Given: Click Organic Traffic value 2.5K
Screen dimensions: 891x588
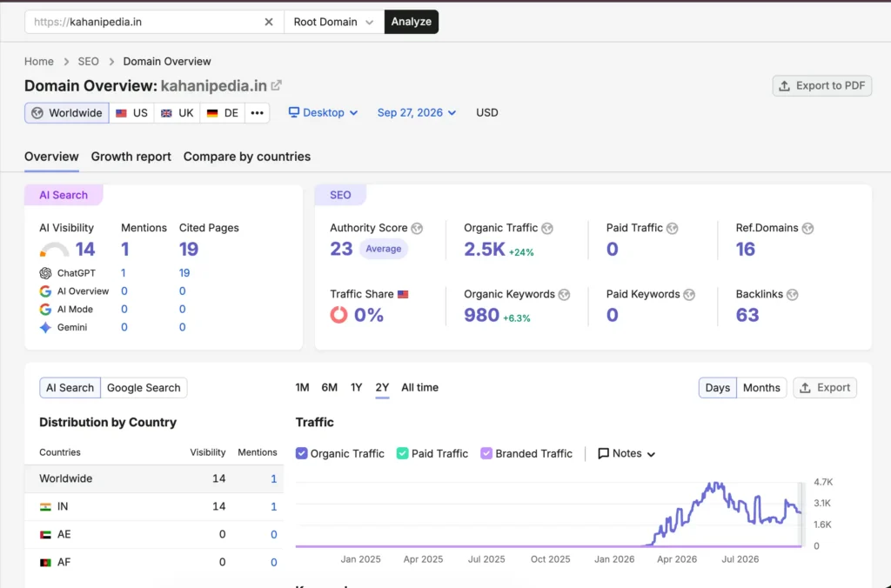Looking at the screenshot, I should click(x=484, y=250).
